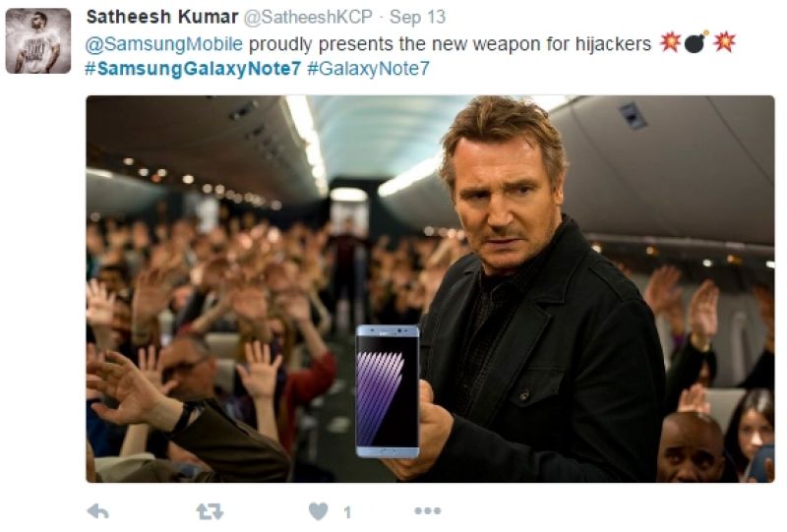Screen dimensions: 787x532
Task: Open the #GalaxyNote7 hashtag
Action: click(x=368, y=69)
